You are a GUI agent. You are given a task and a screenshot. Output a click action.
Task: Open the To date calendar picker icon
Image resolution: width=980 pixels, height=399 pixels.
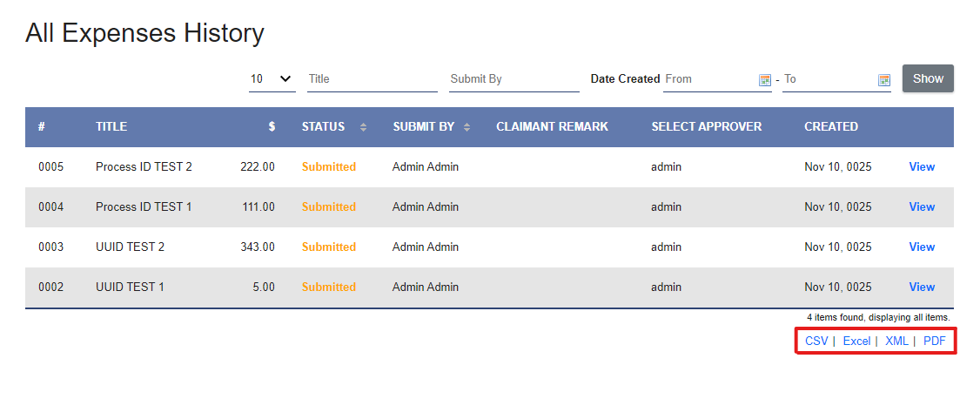pos(884,80)
